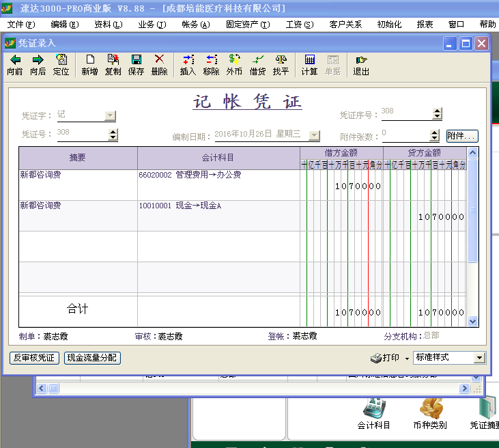Click the 附件... attachment button
This screenshot has height=448, width=499.
(x=462, y=136)
